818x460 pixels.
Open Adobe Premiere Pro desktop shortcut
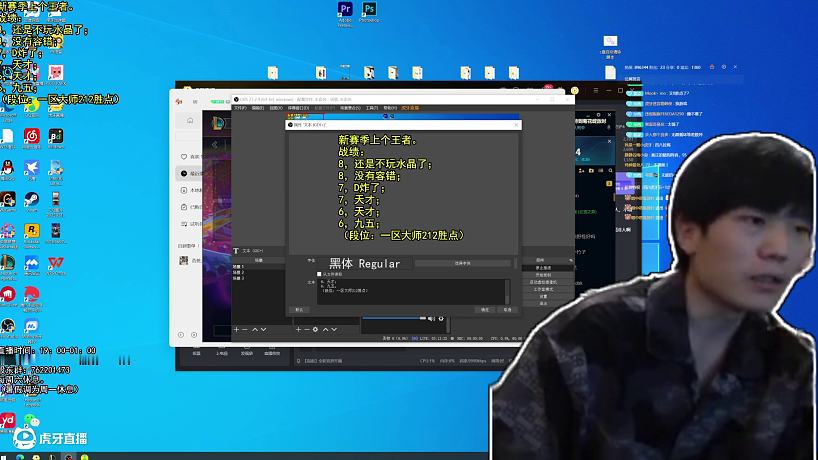pos(347,11)
